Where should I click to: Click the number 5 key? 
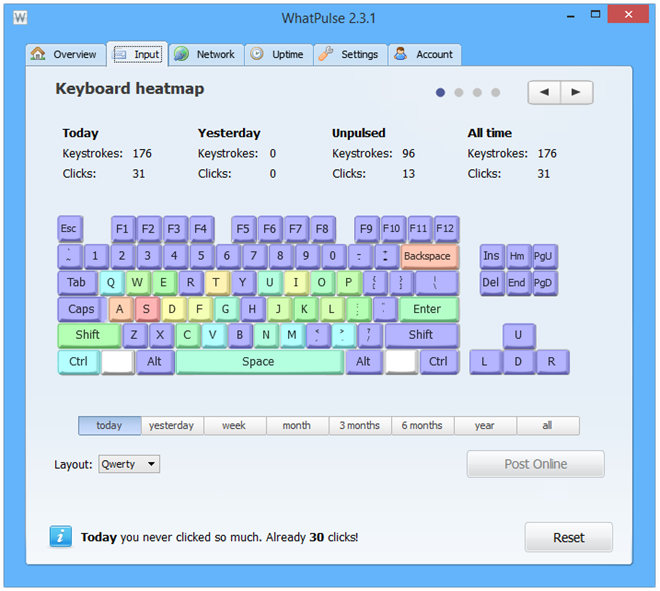click(x=202, y=256)
